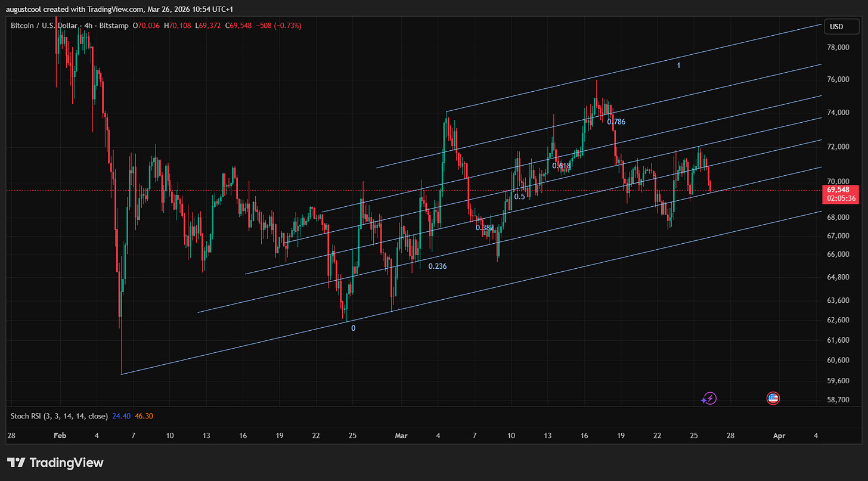This screenshot has height=481, width=868.
Task: Click the Stoch RSI indicator legend
Action: pos(60,416)
